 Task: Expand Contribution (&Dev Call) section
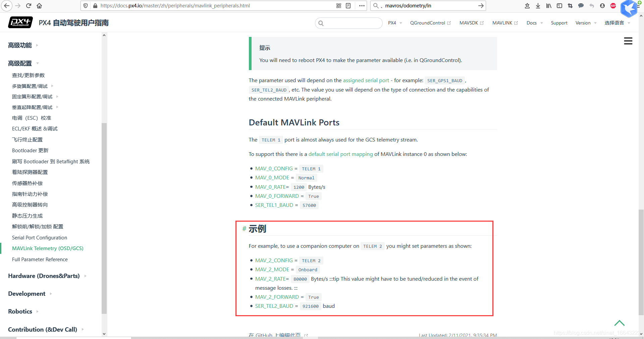(x=46, y=329)
